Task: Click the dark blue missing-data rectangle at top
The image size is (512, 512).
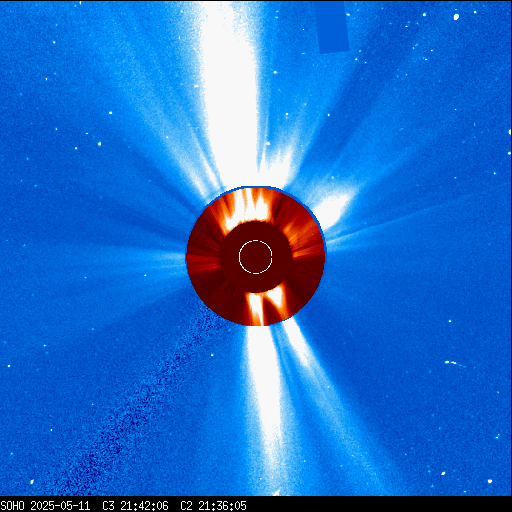Action: (332, 27)
